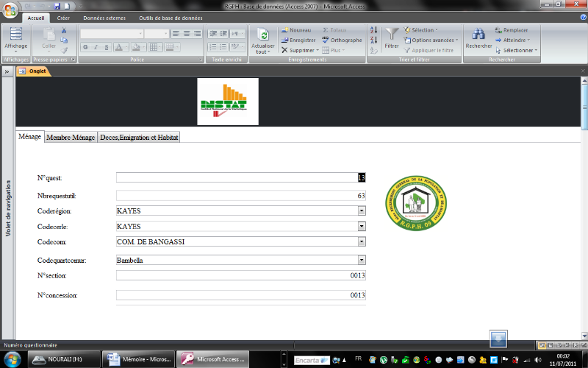The height and width of the screenshot is (368, 588).
Task: Open the Affichage view menu
Action: point(15,38)
